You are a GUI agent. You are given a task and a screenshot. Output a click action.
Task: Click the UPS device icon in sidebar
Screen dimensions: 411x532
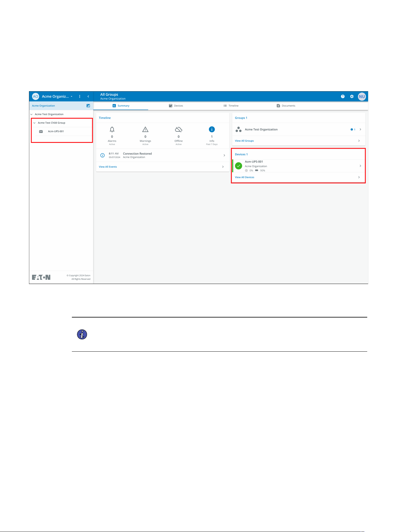(41, 131)
